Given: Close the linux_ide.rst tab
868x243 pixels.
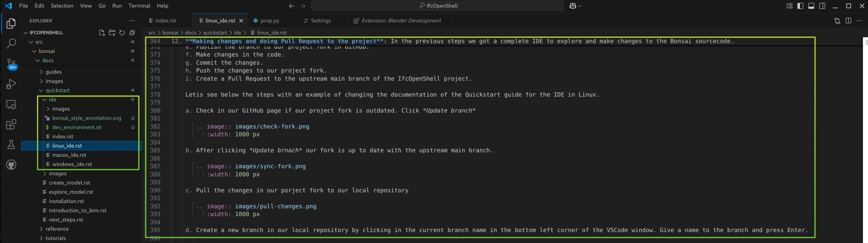Looking at the screenshot, I should pos(241,21).
